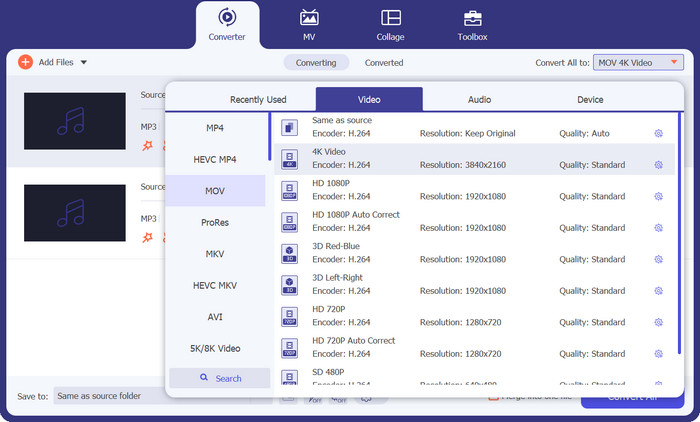The width and height of the screenshot is (700, 422).
Task: Open settings gear for HD 720P Auto Correct
Action: tap(658, 354)
